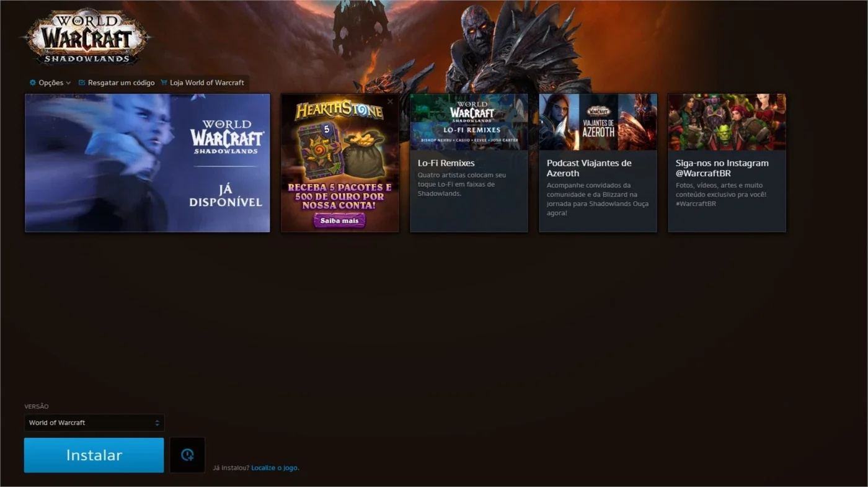Image resolution: width=868 pixels, height=487 pixels.
Task: Expand the Versão World of Warcraft dropdown
Action: pyautogui.click(x=94, y=422)
